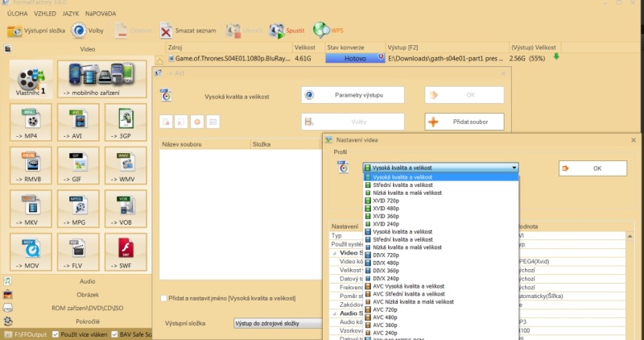Choose AVC 720p from the profile list
644x340 pixels.
[x=440, y=309]
